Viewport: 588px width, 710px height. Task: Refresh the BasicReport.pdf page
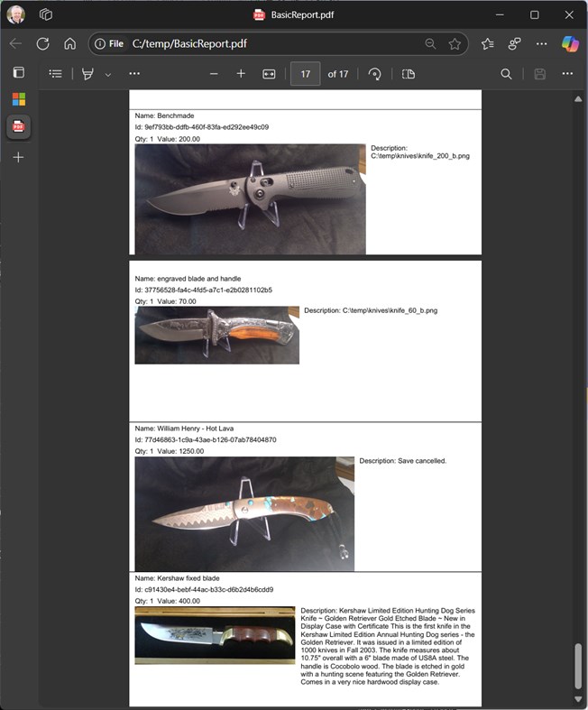click(43, 44)
